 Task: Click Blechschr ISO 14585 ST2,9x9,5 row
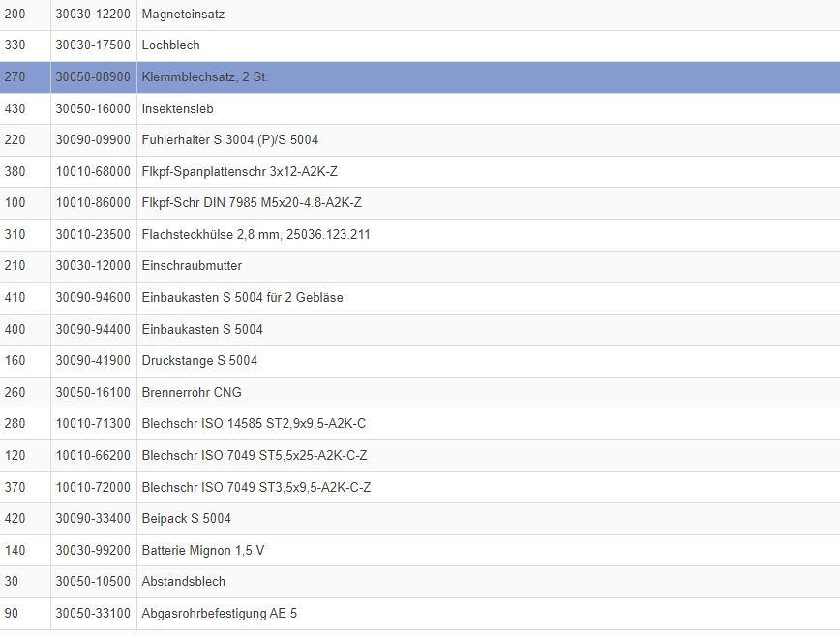point(254,423)
